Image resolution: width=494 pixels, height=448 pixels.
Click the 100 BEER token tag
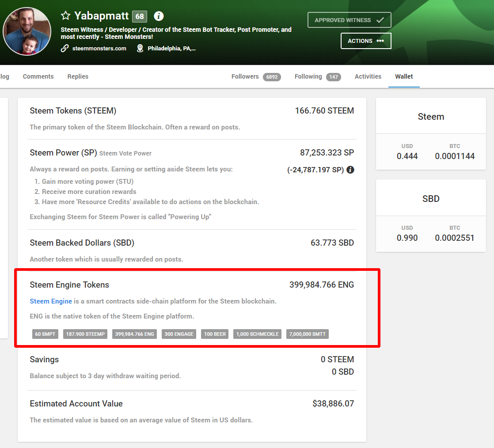pyautogui.click(x=215, y=334)
